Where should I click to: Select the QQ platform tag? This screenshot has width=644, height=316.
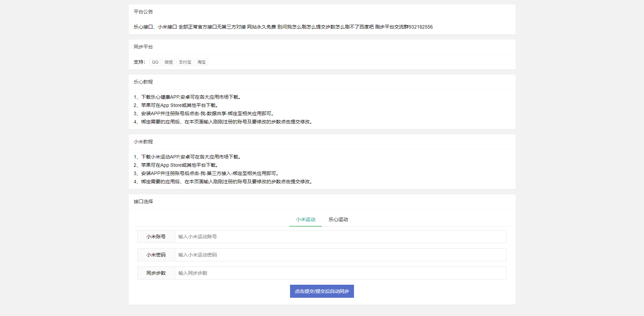coord(154,62)
